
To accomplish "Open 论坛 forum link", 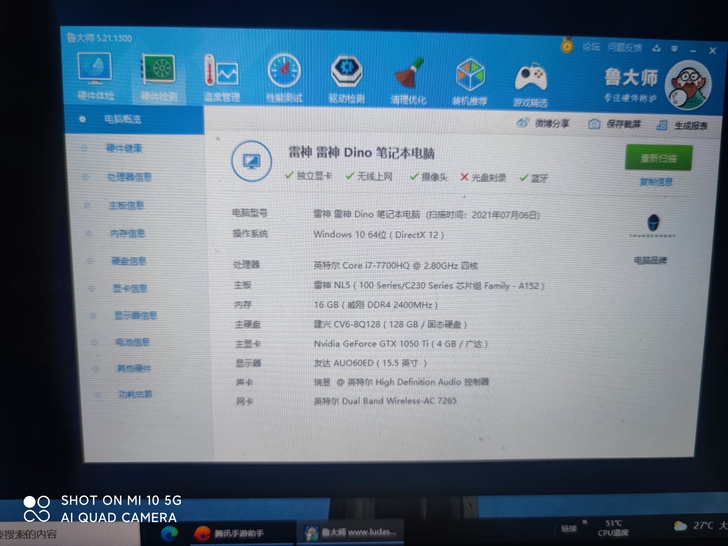I will pos(591,46).
